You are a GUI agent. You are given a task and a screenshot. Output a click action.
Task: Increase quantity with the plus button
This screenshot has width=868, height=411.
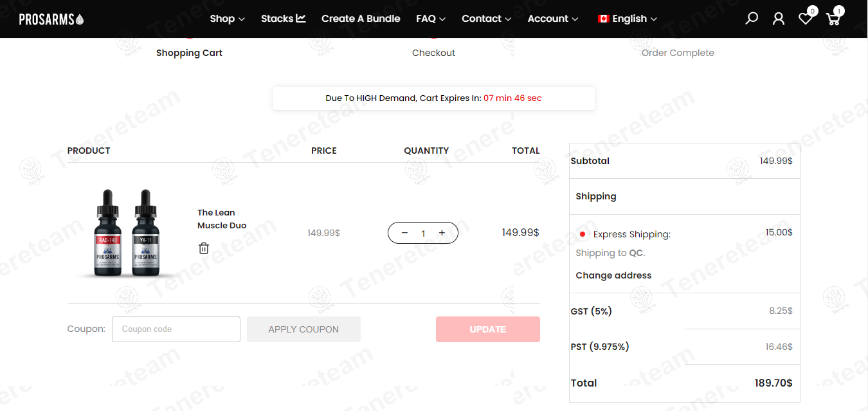[442, 233]
